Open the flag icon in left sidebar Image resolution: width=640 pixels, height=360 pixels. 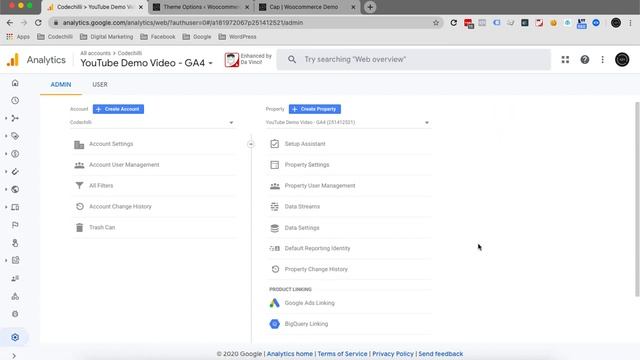point(15,225)
